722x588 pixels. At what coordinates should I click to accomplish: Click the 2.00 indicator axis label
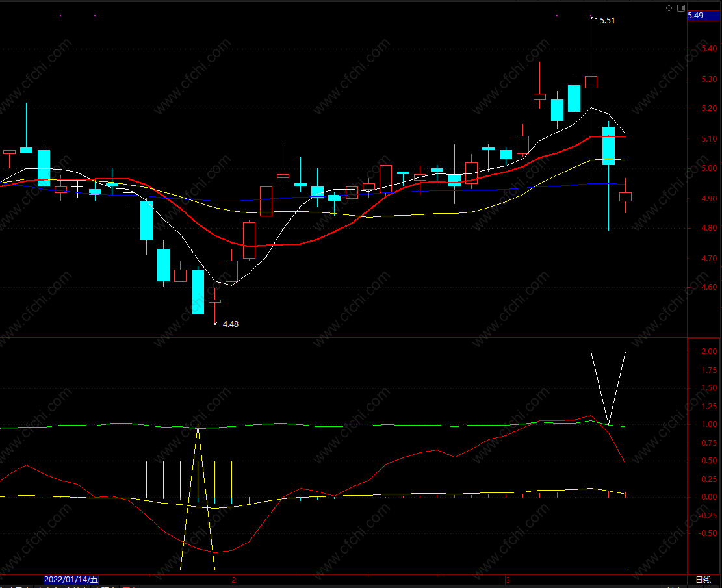[709, 352]
